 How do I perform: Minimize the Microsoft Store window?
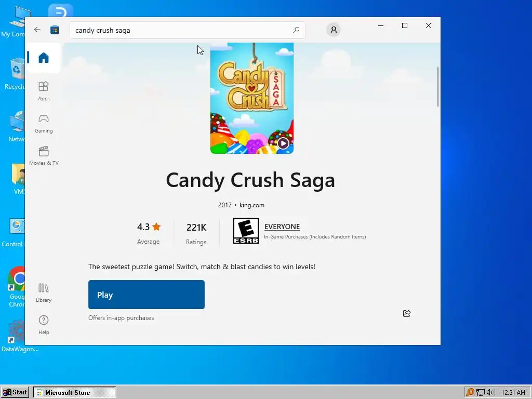pos(381,25)
